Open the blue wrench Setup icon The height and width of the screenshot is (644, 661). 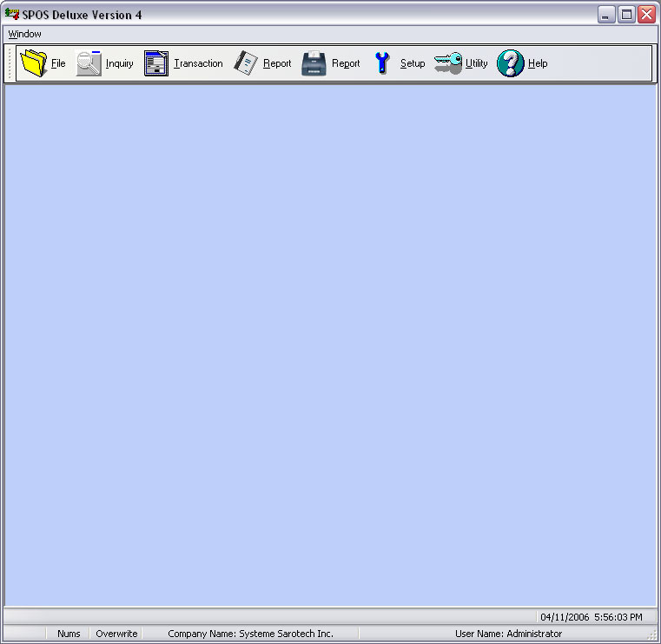pos(382,63)
